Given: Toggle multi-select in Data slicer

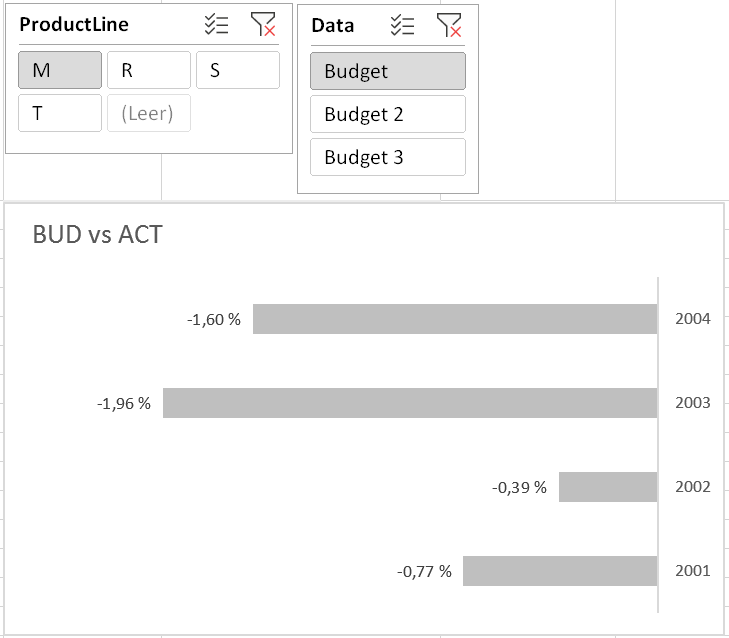Looking at the screenshot, I should click(402, 25).
